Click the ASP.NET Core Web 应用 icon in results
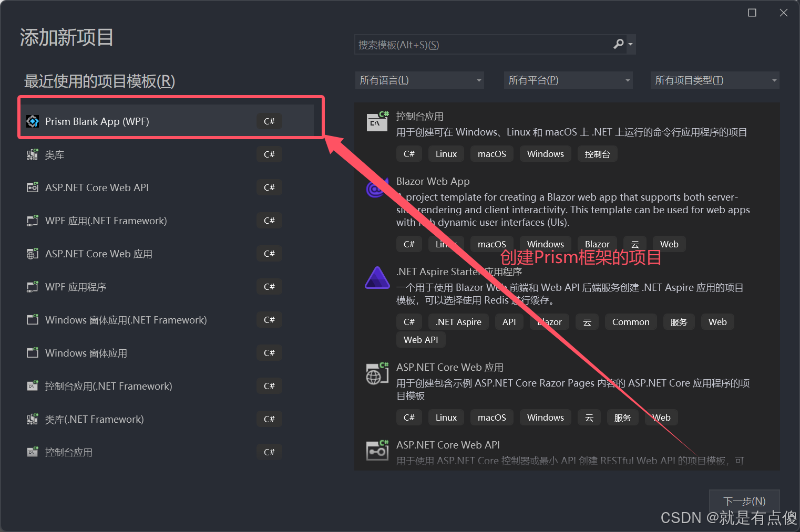Image resolution: width=800 pixels, height=532 pixels. [x=377, y=373]
